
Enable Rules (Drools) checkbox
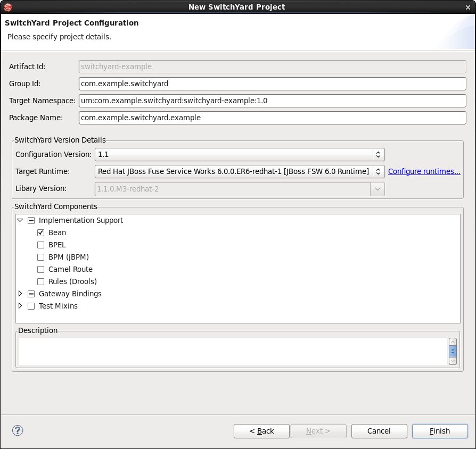[40, 281]
